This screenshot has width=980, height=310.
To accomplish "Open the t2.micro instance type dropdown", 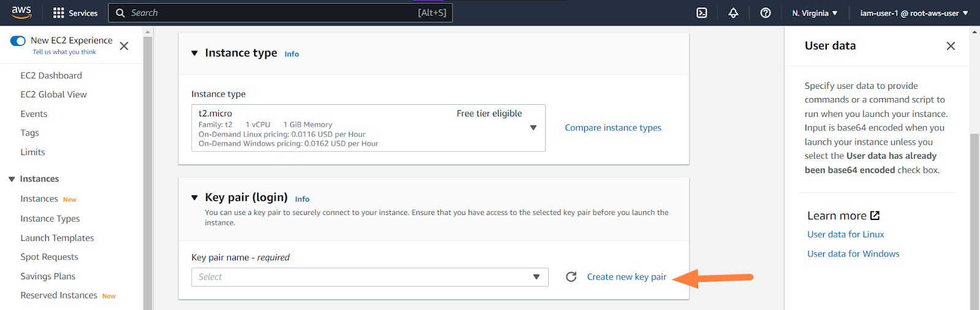I will 368,128.
